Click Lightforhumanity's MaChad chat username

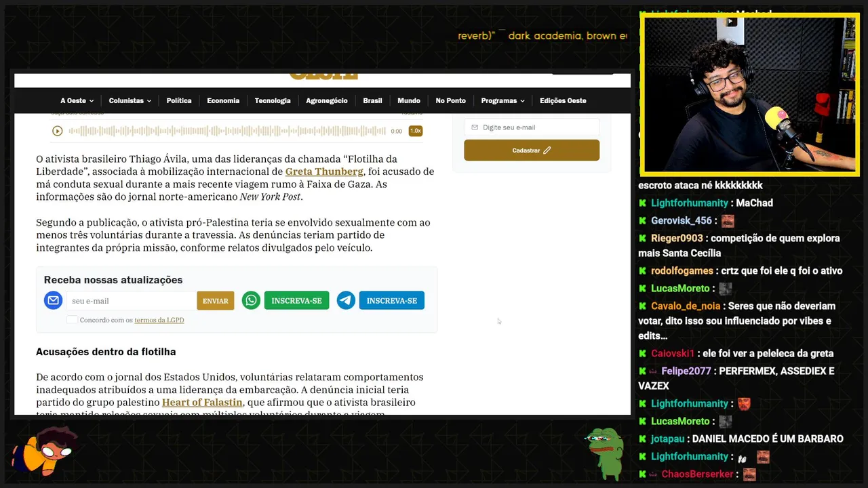(x=689, y=203)
